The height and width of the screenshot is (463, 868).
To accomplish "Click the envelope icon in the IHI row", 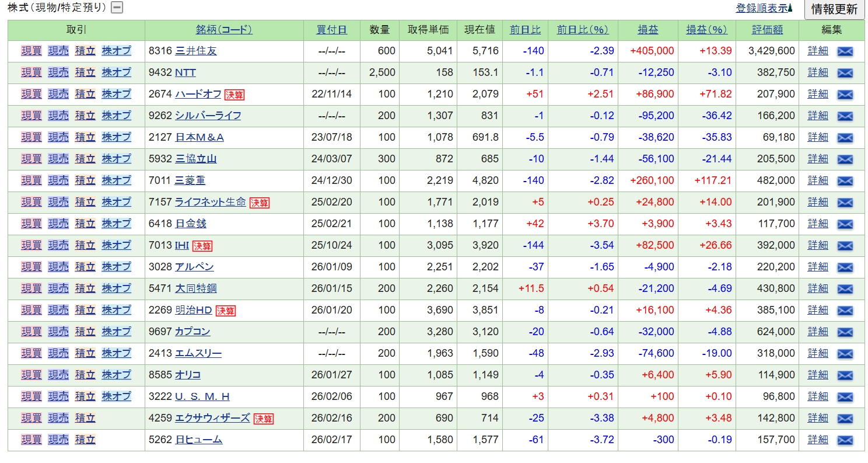I will point(845,246).
